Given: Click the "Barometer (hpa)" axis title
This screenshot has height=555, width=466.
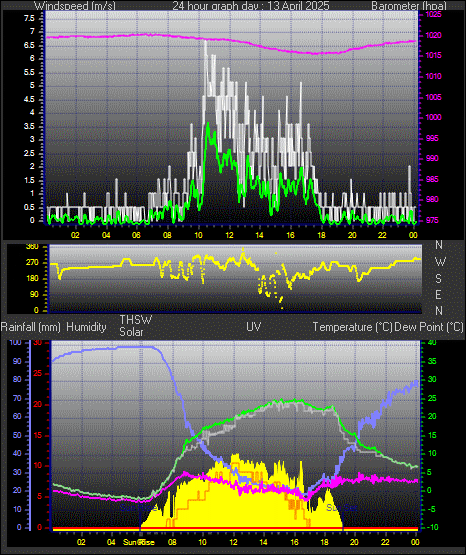Looking at the screenshot, I should click(409, 6).
